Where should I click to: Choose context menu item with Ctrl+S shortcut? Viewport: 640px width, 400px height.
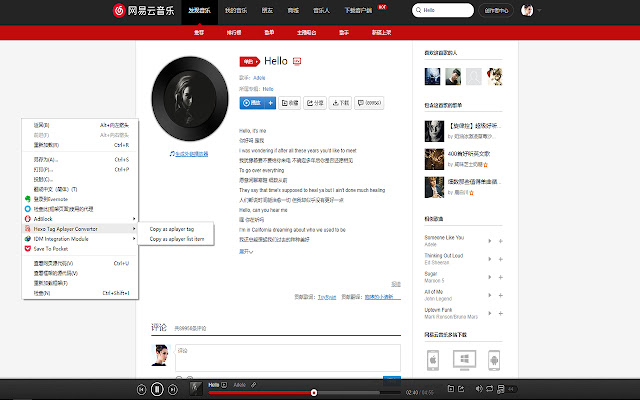tap(80, 160)
